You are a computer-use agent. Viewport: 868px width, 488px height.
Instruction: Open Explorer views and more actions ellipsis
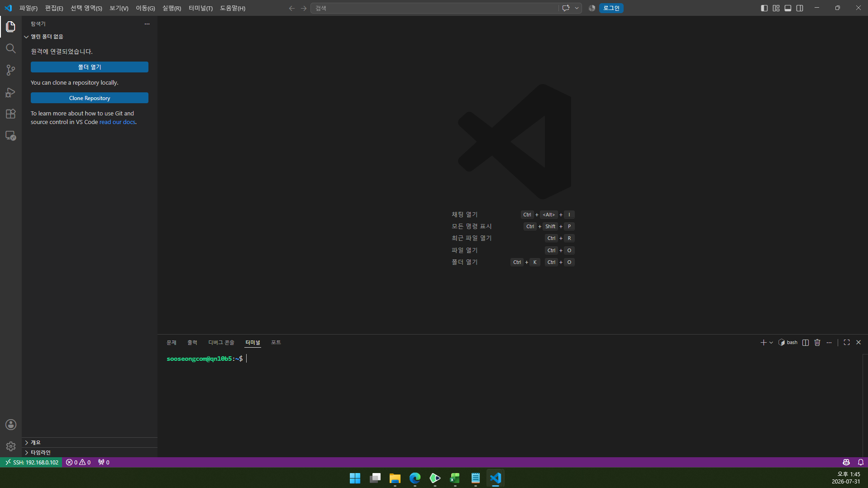pyautogui.click(x=147, y=24)
